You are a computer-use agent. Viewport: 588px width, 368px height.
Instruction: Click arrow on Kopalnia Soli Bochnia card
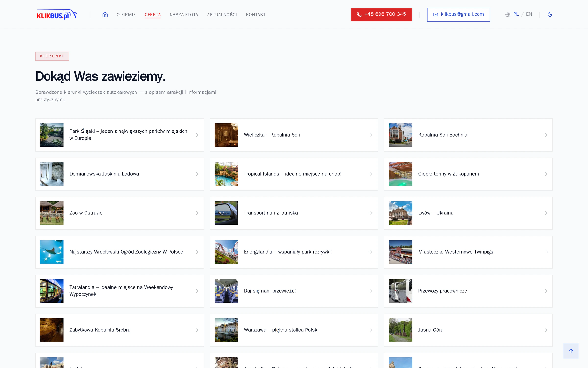pyautogui.click(x=545, y=135)
